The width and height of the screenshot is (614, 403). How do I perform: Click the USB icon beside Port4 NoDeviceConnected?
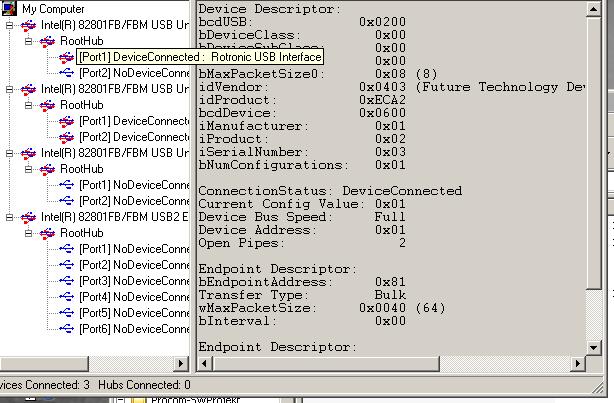coord(67,297)
